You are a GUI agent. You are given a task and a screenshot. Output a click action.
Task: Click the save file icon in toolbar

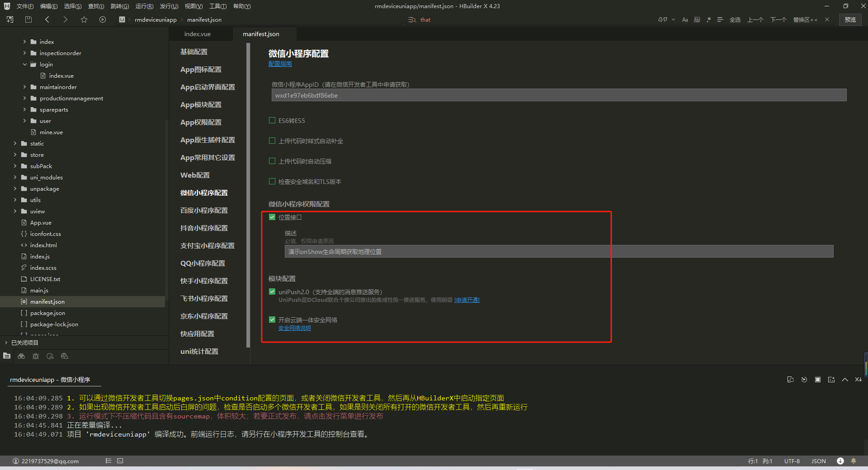(x=28, y=19)
